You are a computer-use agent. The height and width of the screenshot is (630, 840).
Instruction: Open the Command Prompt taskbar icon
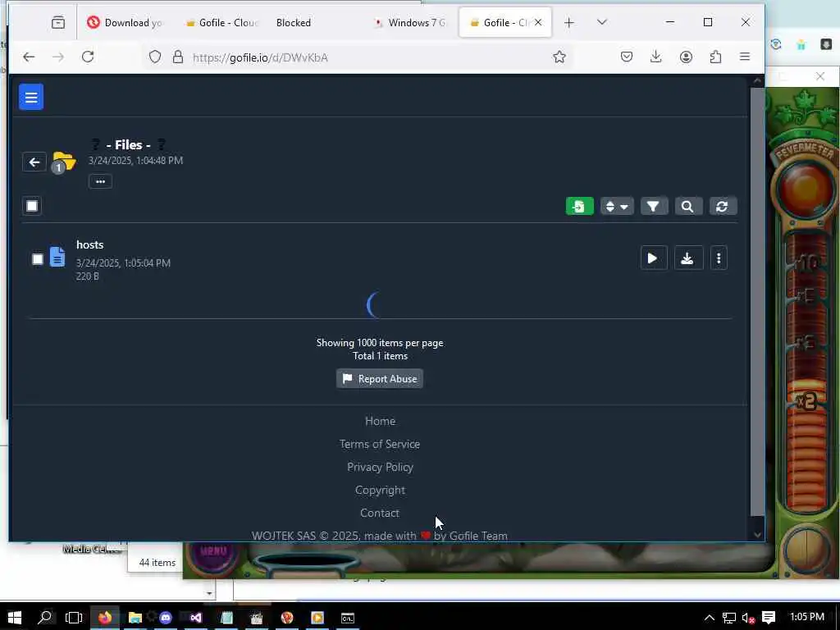(x=348, y=618)
